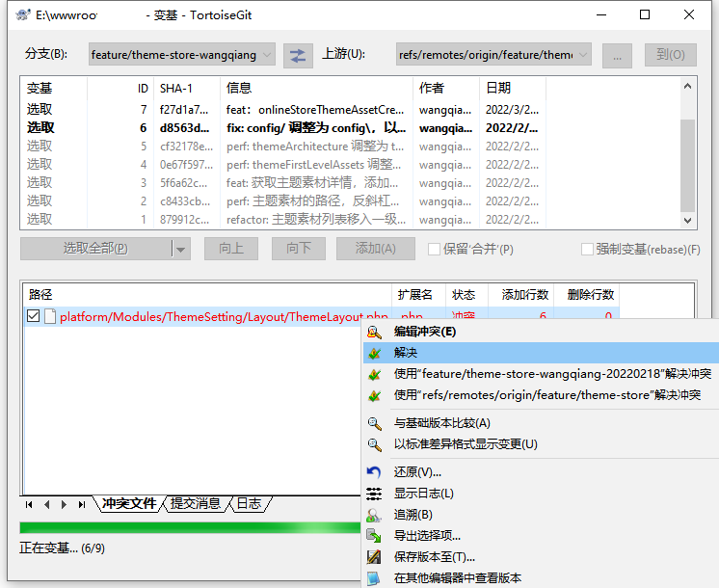Enable 强制变基(rebase)(F) checkbox
The width and height of the screenshot is (719, 588).
(587, 249)
